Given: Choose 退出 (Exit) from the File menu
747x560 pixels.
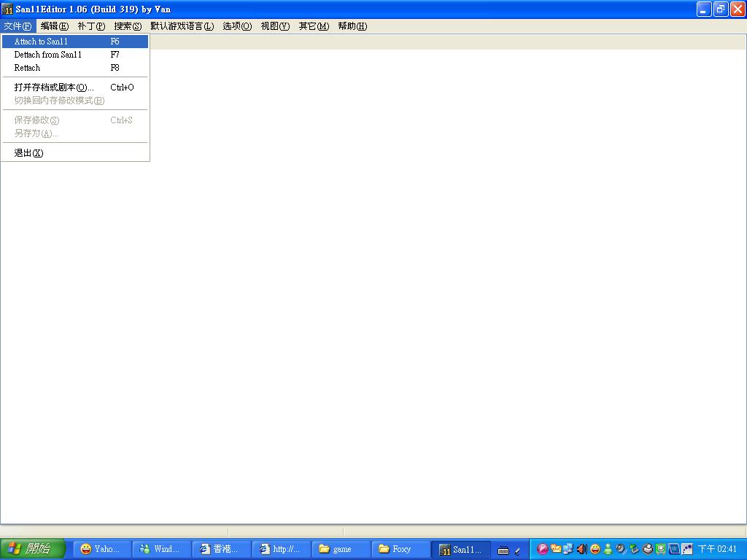Looking at the screenshot, I should [28, 153].
